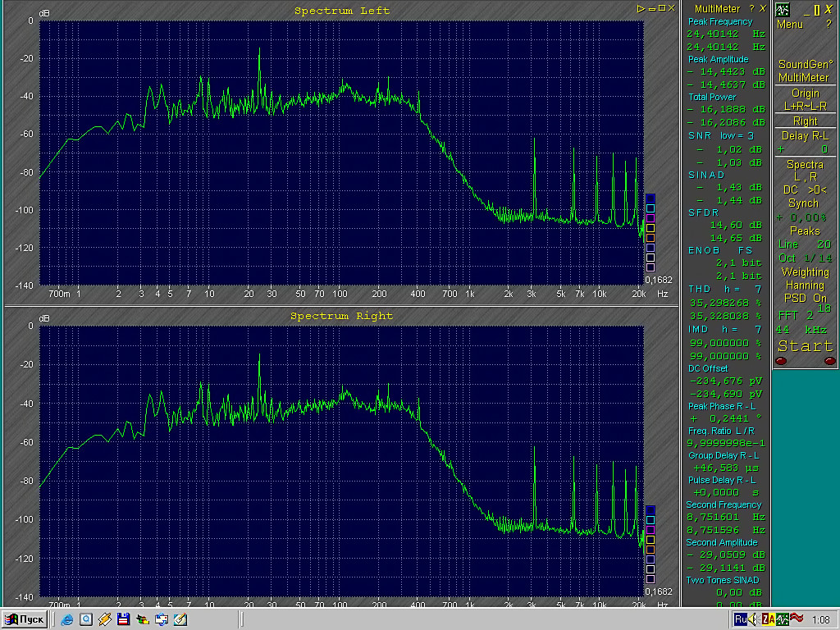The height and width of the screenshot is (630, 840).
Task: Toggle the magenta trace box in Spectrum Left
Action: pyautogui.click(x=651, y=218)
